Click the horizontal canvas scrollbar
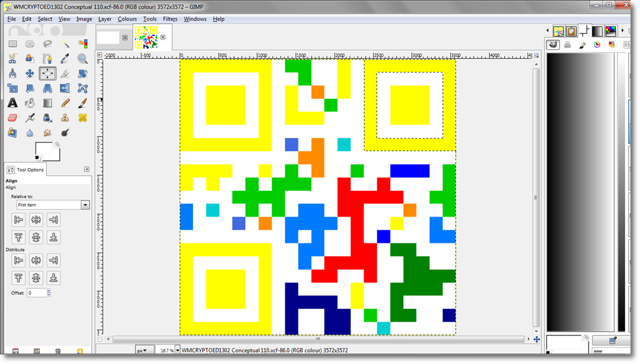Screen dimensions: 640x364 318,339
